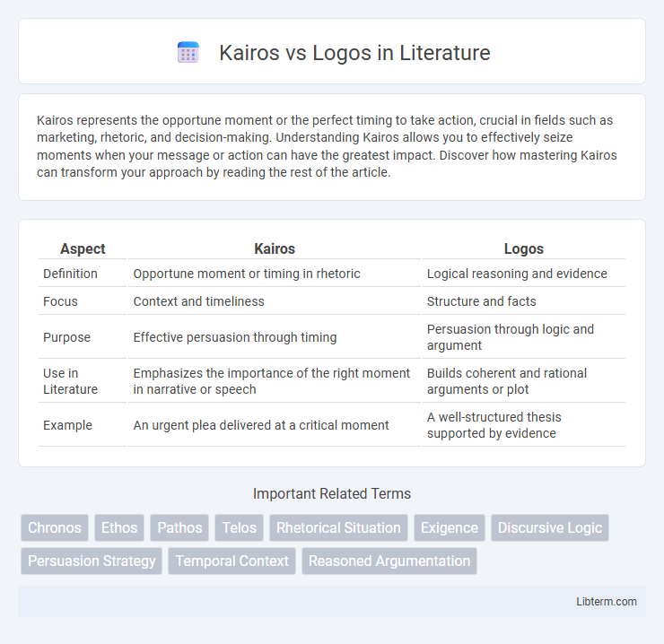The image size is (664, 644).
Task: Click the Exigence tag
Action: tap(450, 527)
